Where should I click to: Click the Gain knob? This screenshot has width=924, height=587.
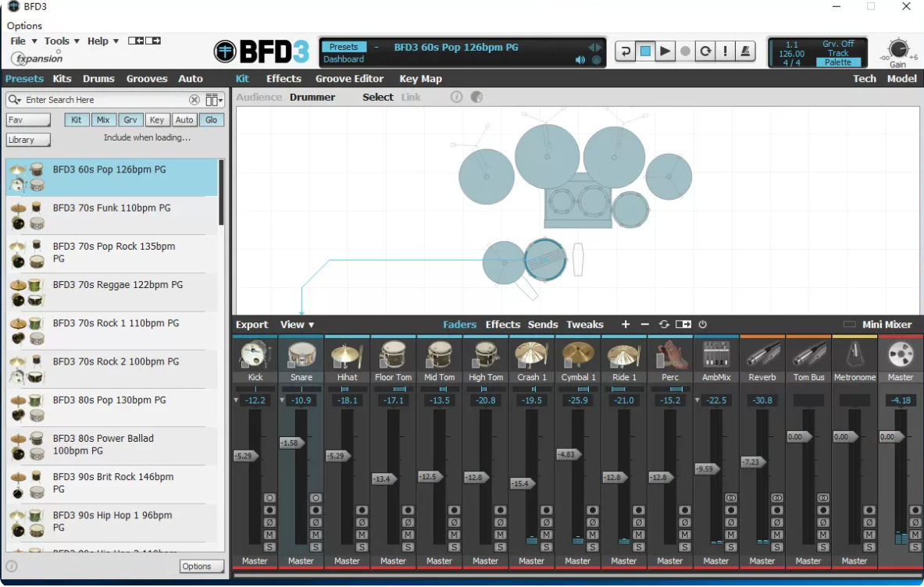898,49
